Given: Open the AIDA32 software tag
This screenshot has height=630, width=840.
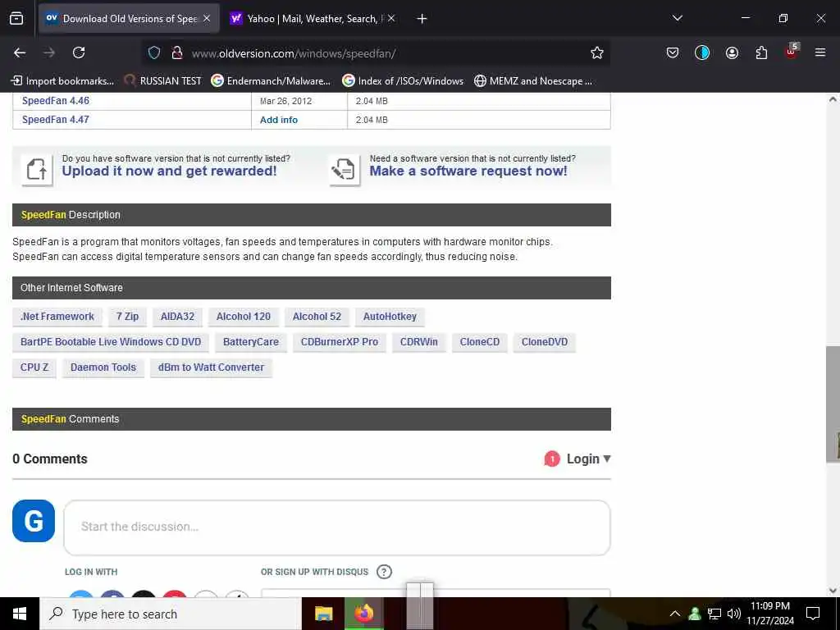Looking at the screenshot, I should click(177, 317).
